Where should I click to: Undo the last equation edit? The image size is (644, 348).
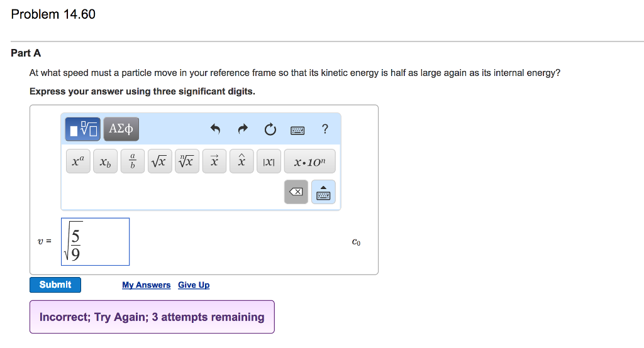[215, 129]
